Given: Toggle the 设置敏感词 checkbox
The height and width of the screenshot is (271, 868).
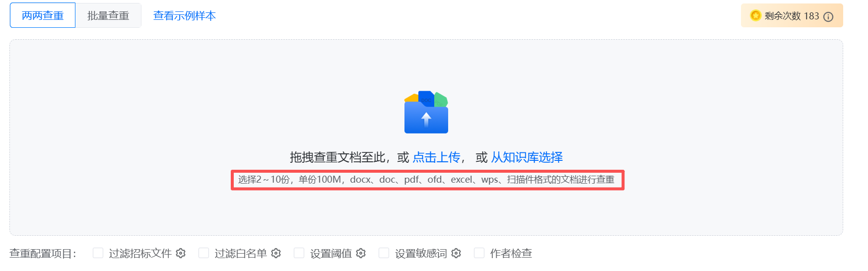Looking at the screenshot, I should coord(384,253).
